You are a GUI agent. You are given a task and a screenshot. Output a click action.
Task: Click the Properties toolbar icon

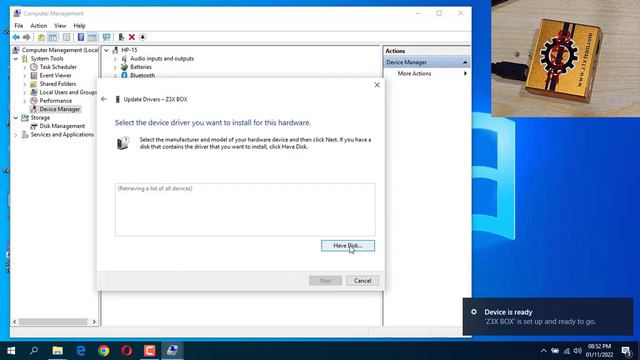coord(66,38)
